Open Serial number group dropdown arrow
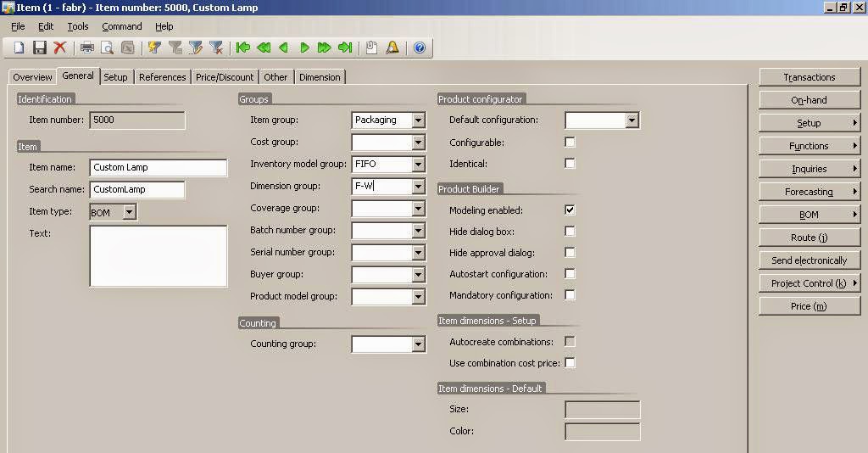The image size is (868, 453). [x=419, y=253]
